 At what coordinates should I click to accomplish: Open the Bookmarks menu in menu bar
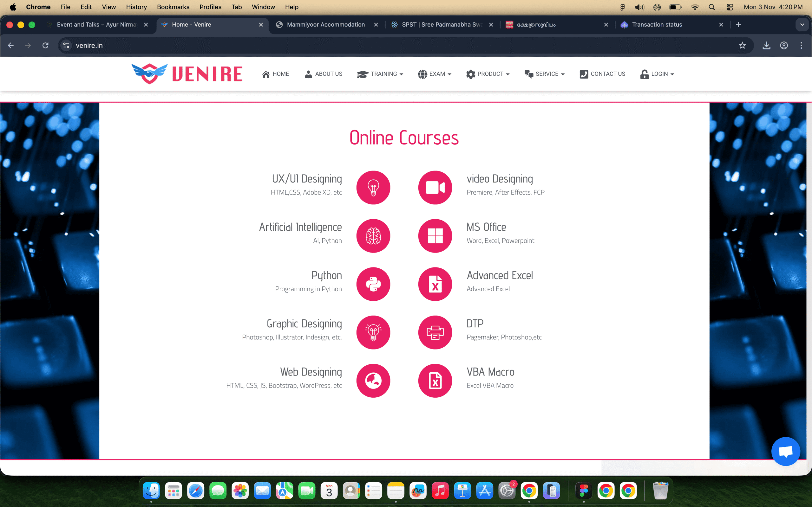(x=173, y=7)
